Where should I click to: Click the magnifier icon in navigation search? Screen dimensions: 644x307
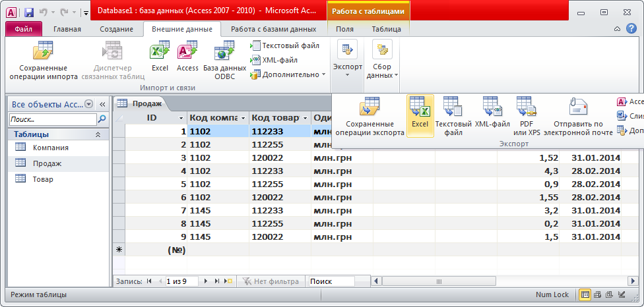[x=102, y=120]
